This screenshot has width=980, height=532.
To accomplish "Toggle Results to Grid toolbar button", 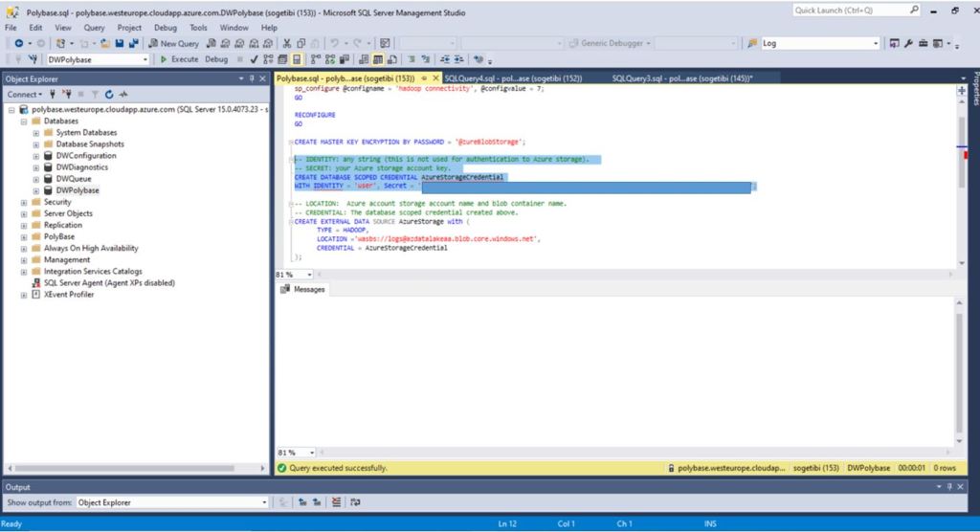I will coord(374,59).
